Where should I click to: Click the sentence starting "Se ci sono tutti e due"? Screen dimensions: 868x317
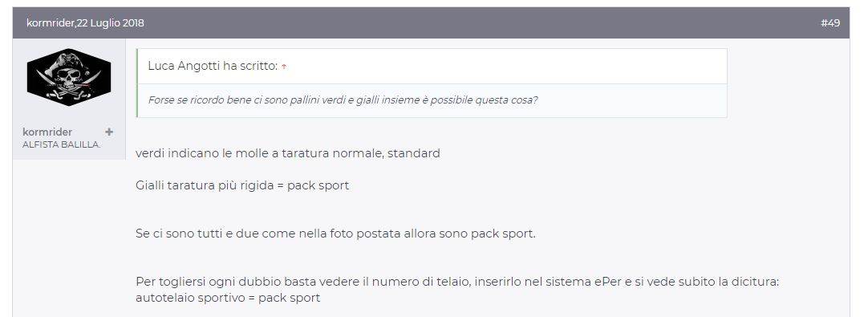(x=335, y=234)
